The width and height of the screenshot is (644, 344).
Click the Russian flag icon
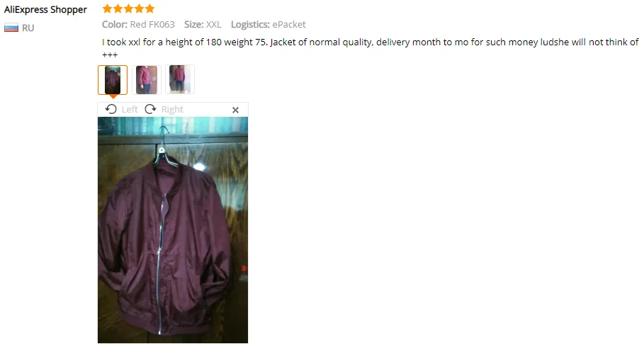pos(11,28)
